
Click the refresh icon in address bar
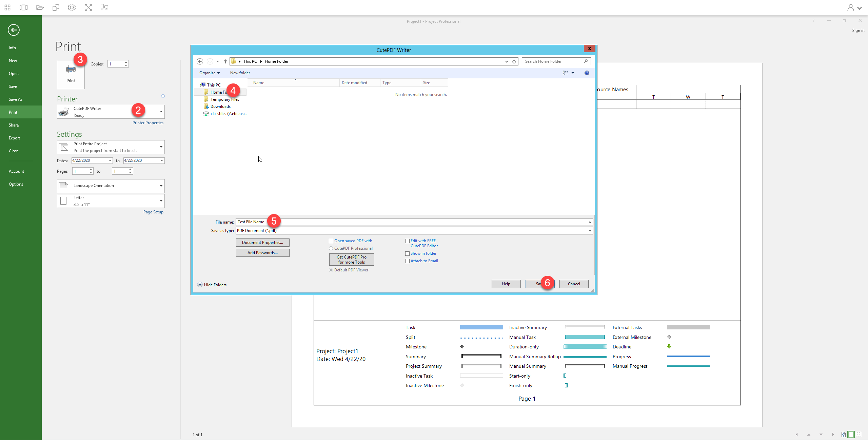[514, 61]
